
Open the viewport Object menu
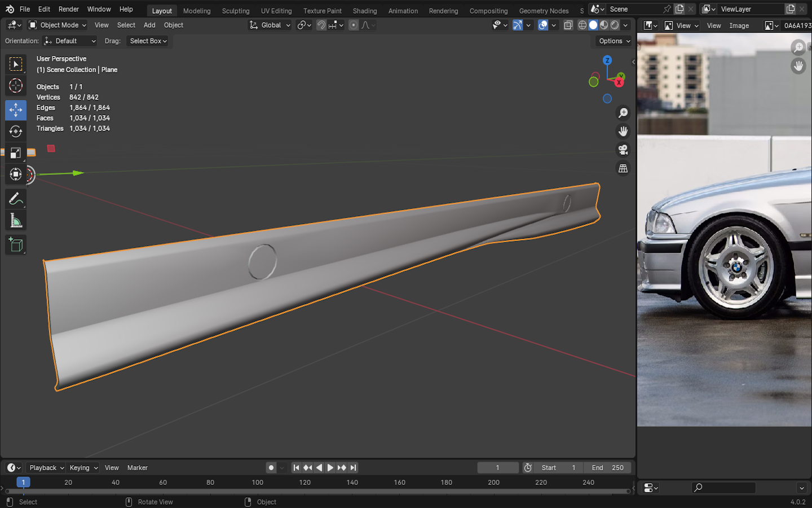point(174,25)
